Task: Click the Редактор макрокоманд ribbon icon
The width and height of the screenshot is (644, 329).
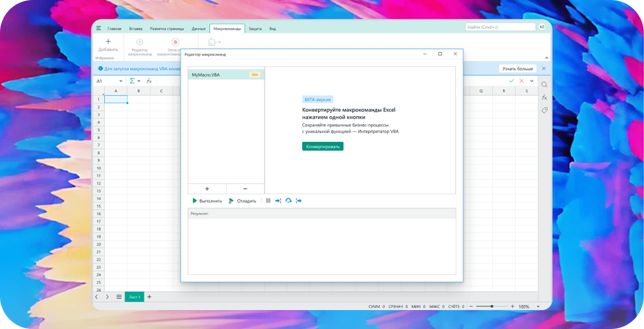Action: coord(139,42)
